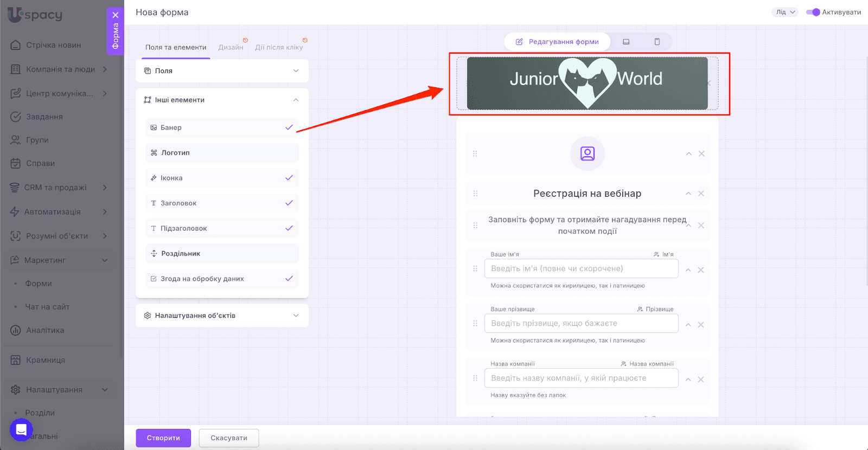
Task: Toggle Згода на обробку даних element
Action: point(222,279)
